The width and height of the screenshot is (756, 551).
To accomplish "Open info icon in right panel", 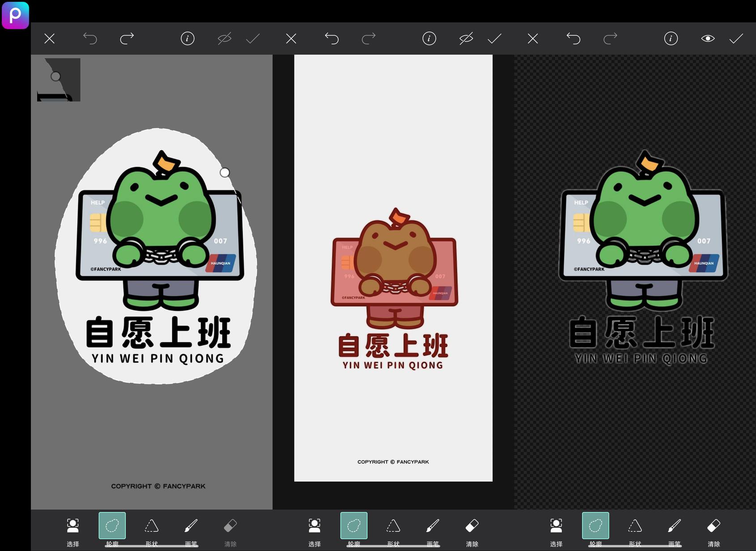I will [671, 39].
